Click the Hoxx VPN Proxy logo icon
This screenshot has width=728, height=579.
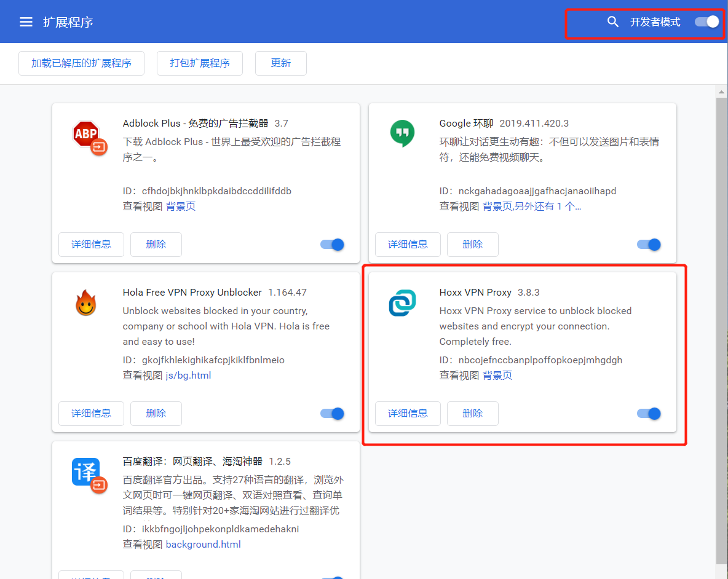(x=402, y=303)
